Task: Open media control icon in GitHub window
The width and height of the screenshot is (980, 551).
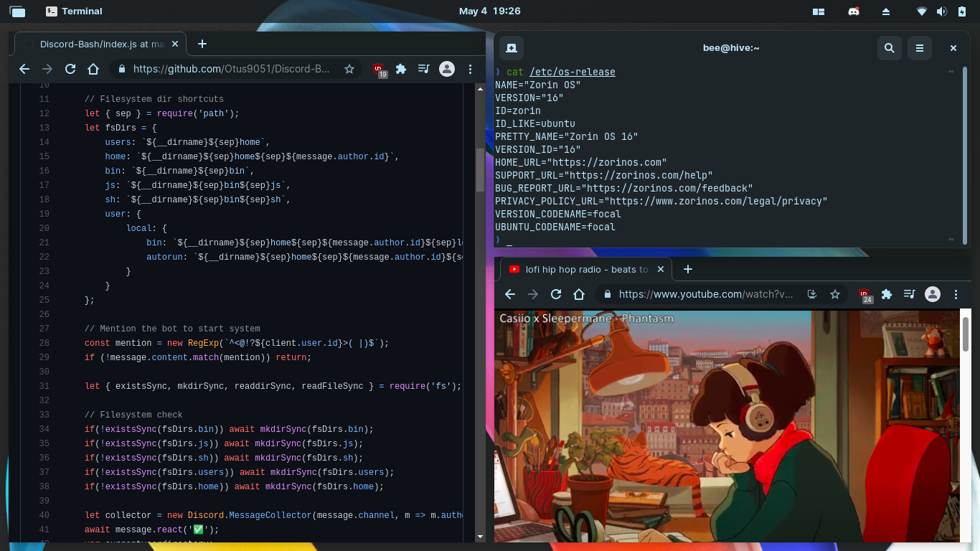Action: click(x=424, y=69)
